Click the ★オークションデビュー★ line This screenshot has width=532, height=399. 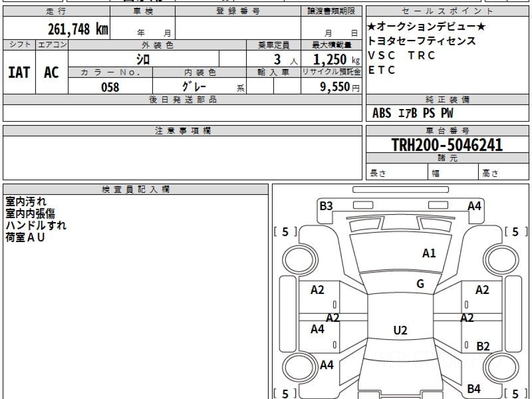426,27
